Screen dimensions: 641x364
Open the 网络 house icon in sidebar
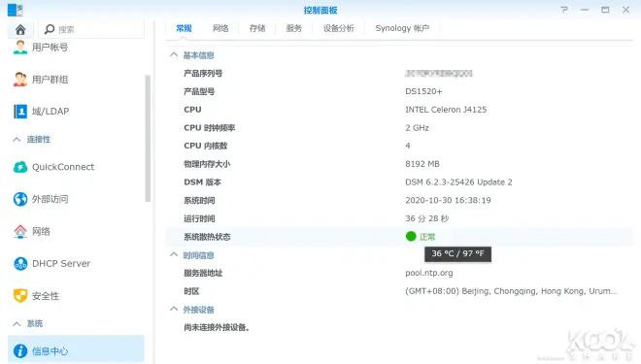20,231
